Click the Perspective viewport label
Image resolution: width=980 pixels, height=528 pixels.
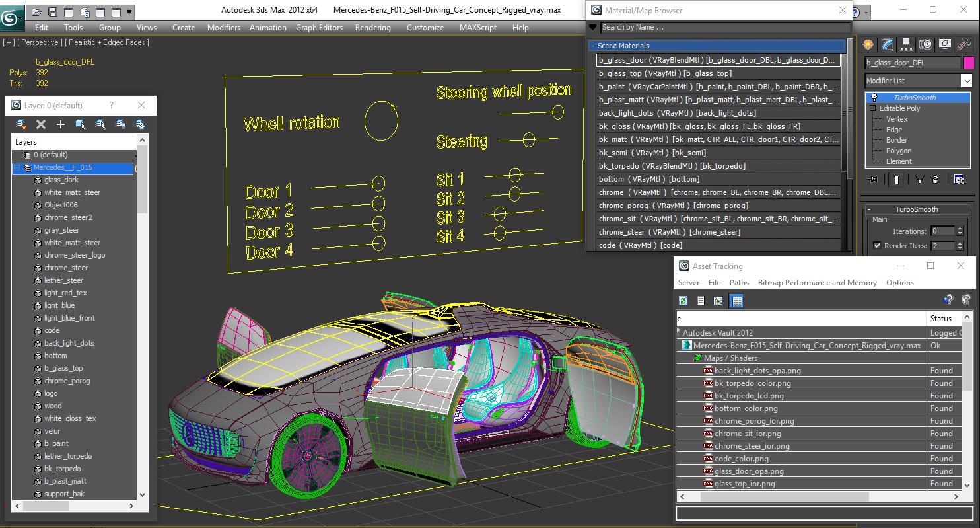39,42
